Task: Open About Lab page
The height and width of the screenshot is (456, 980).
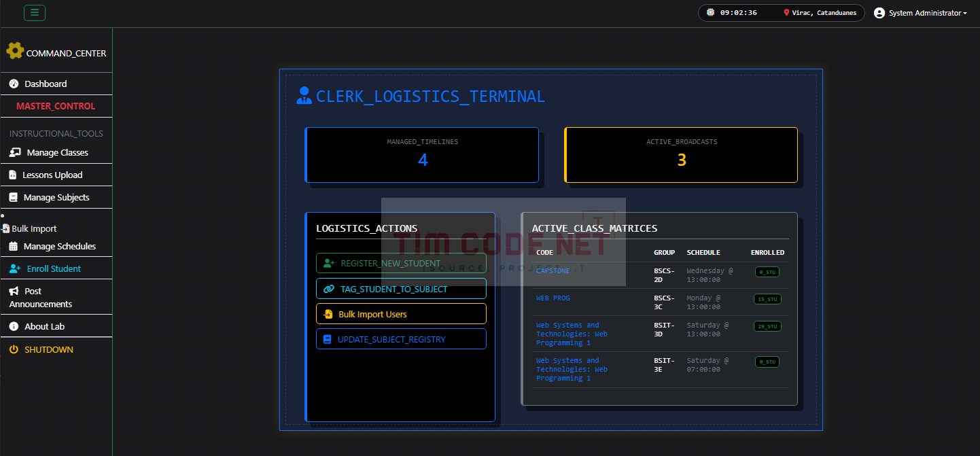Action: point(56,326)
